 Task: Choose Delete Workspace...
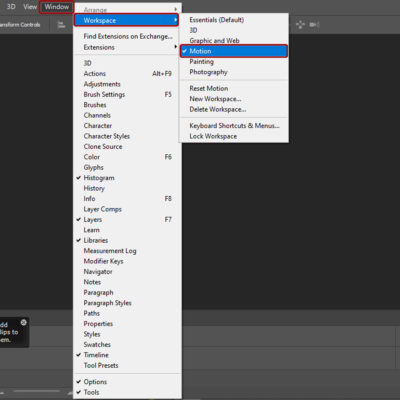click(x=234, y=109)
